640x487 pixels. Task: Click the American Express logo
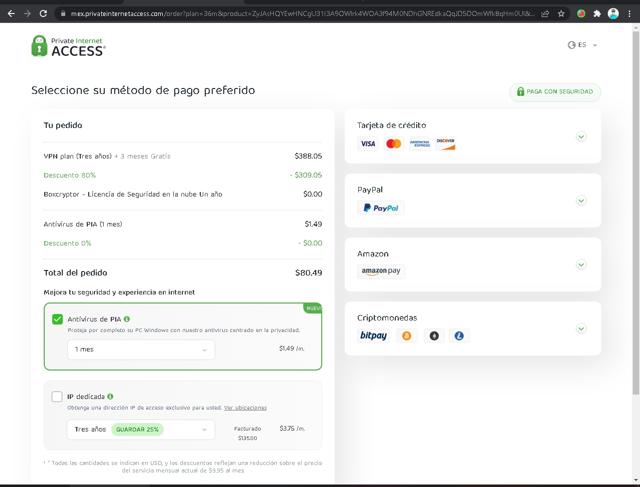tap(420, 144)
